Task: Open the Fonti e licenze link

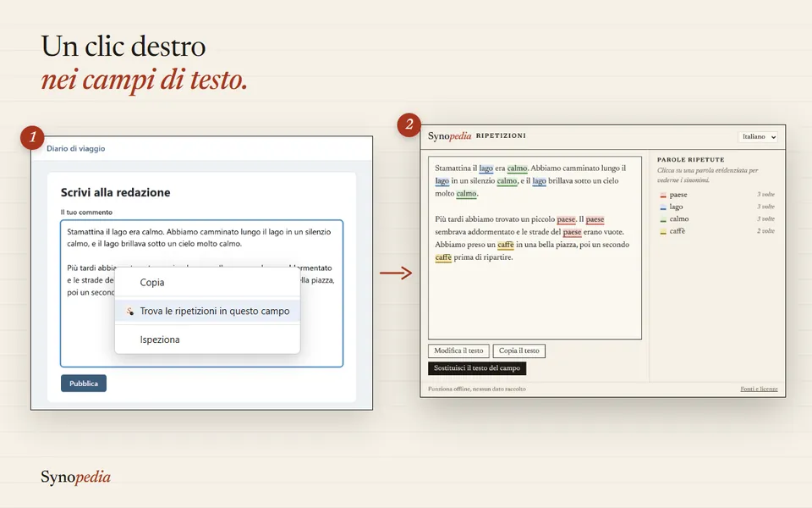Action: pos(759,389)
